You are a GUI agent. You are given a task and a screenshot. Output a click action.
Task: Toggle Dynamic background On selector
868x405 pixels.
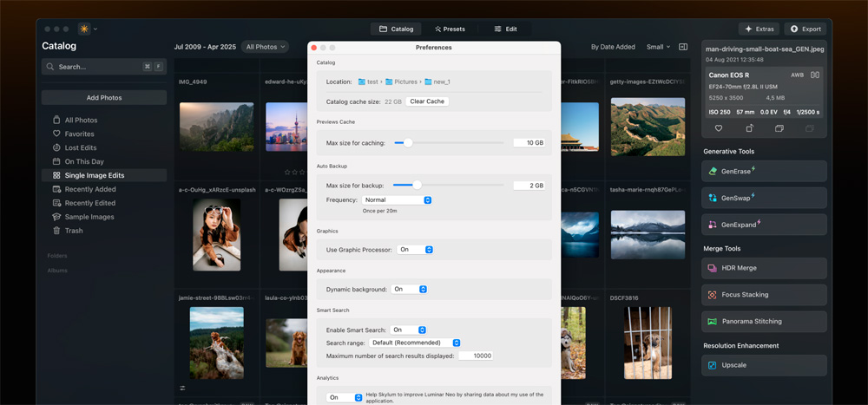click(x=409, y=290)
